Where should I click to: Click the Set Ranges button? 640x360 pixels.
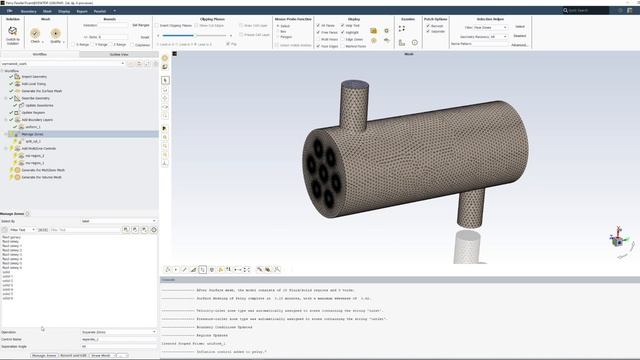click(141, 25)
